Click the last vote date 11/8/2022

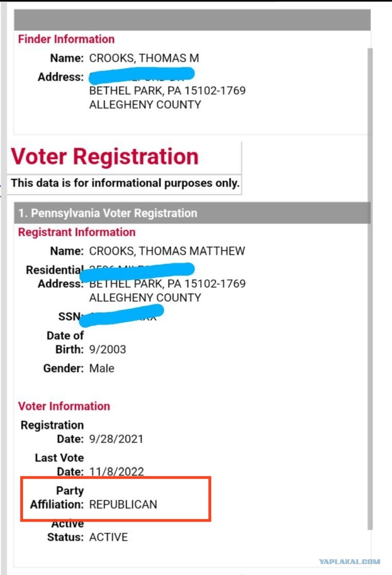point(116,472)
